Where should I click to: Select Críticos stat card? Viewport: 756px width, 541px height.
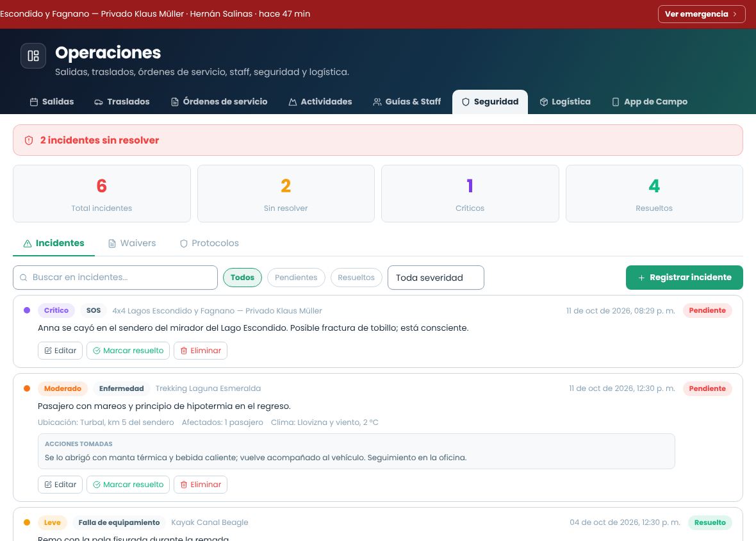470,194
